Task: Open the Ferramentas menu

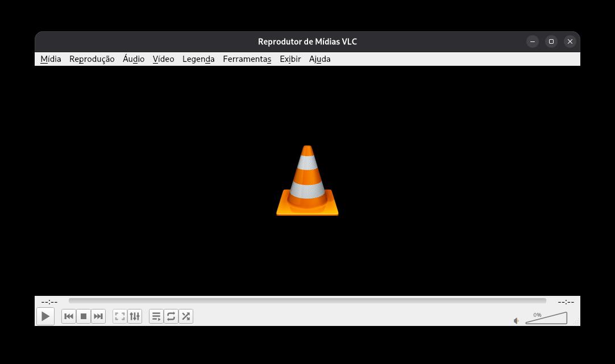Action: coord(247,58)
